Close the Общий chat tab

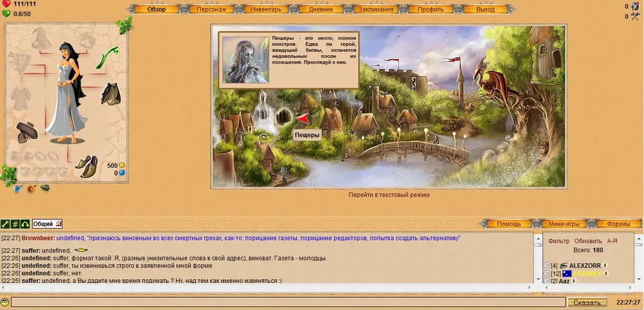click(x=59, y=223)
